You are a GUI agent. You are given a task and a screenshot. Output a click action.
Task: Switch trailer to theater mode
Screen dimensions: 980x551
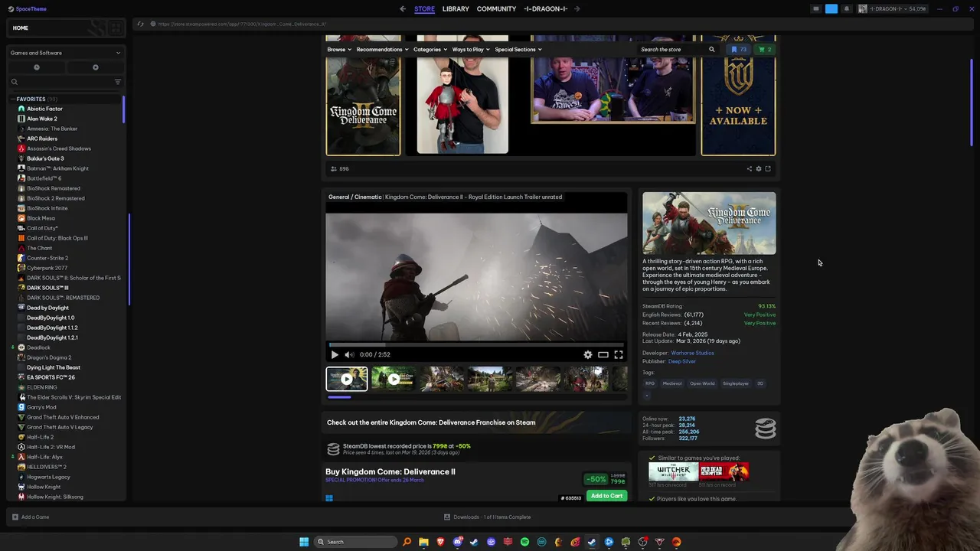pyautogui.click(x=603, y=354)
